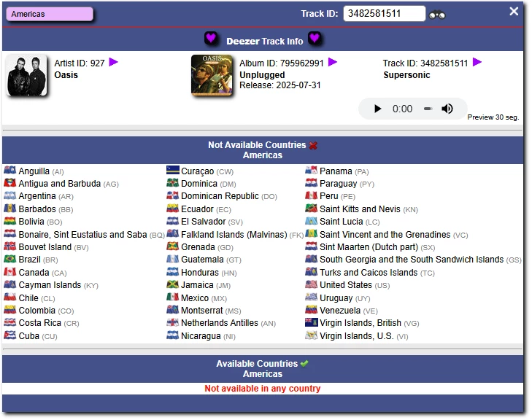
Task: Click the Mexico flag icon
Action: [173, 297]
